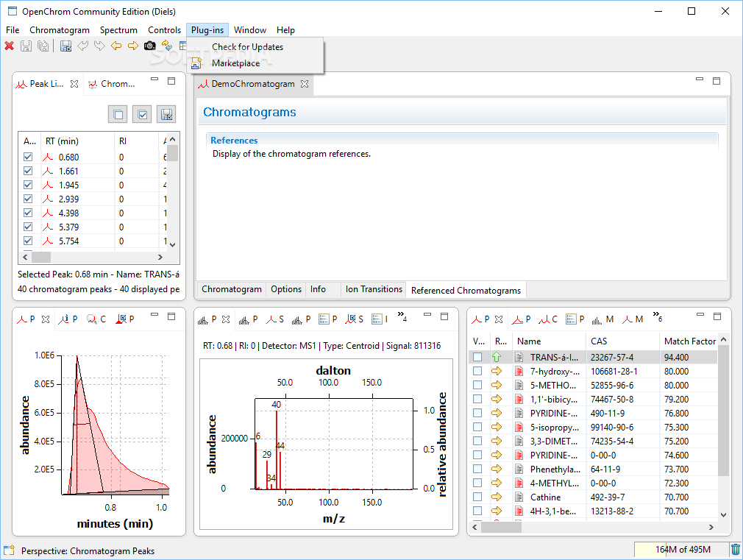This screenshot has width=743, height=560.
Task: Click the Undo arrow toolbar icon
Action: pyautogui.click(x=83, y=46)
